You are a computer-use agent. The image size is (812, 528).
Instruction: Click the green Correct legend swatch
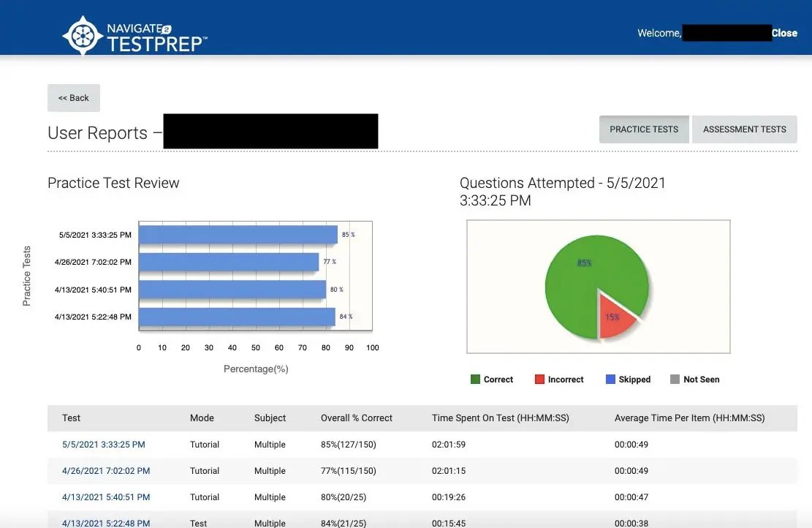tap(475, 380)
